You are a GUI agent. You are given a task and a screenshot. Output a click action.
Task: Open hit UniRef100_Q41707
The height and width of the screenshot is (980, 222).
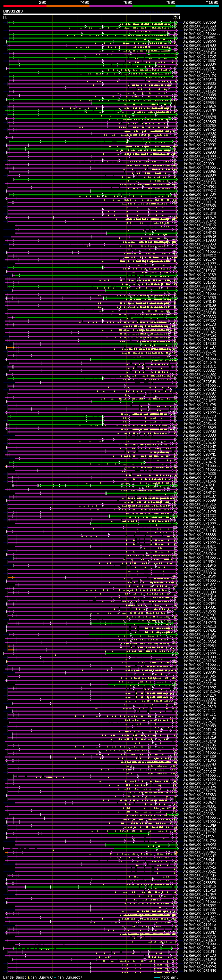coord(199,57)
